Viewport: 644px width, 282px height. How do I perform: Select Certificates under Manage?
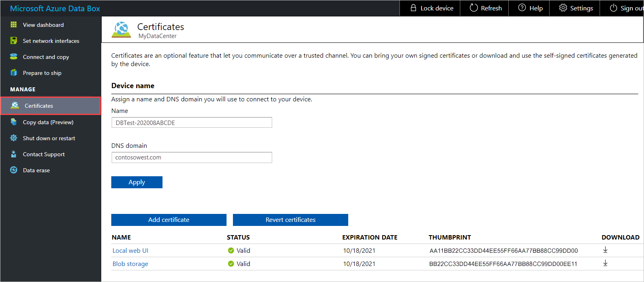(x=50, y=106)
